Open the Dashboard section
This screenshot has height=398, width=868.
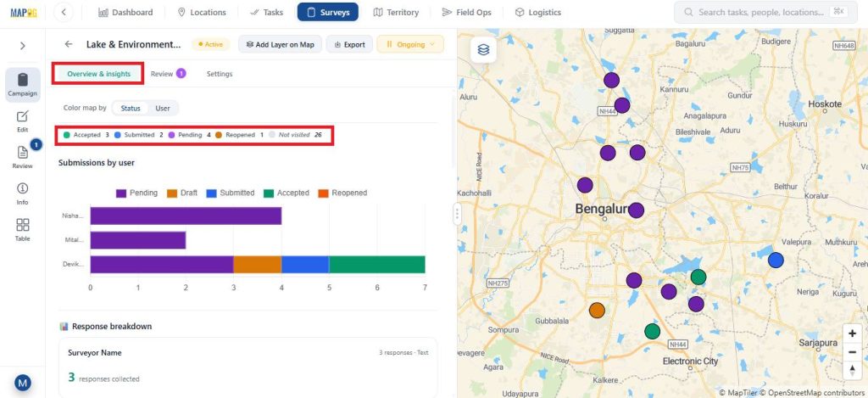[x=125, y=12]
